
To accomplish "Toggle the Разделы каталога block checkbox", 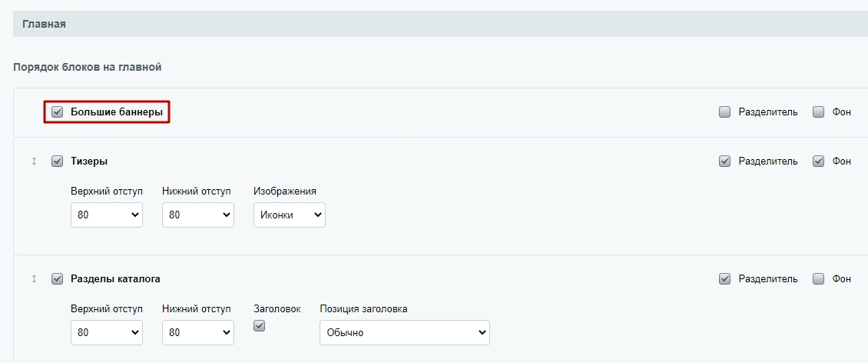I will coord(57,278).
